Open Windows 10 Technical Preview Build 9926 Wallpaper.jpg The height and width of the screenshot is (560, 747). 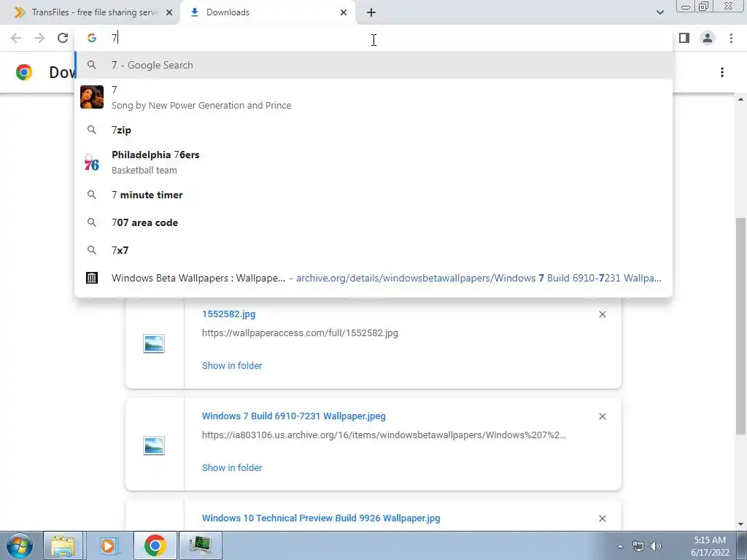click(321, 518)
